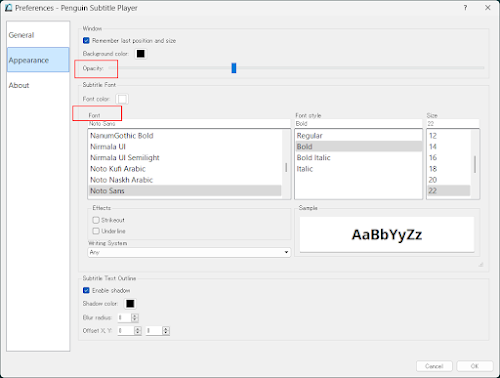
Task: Click the Font style input field
Action: (358, 124)
